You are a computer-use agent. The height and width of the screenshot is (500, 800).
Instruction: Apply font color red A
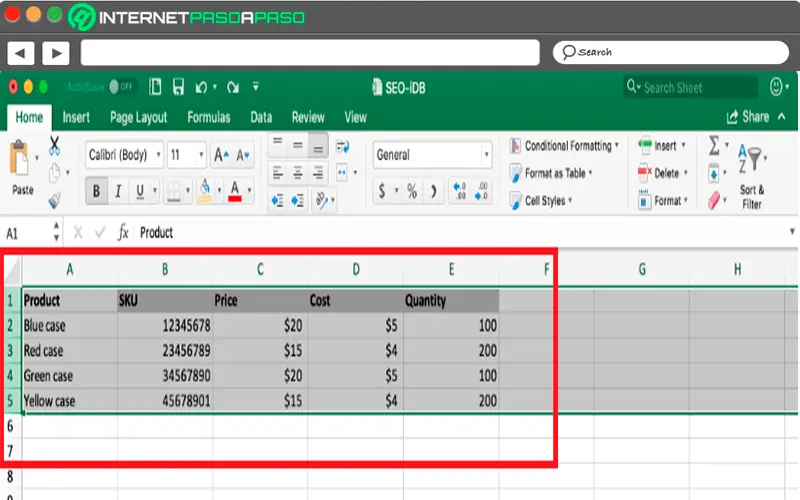(x=235, y=191)
